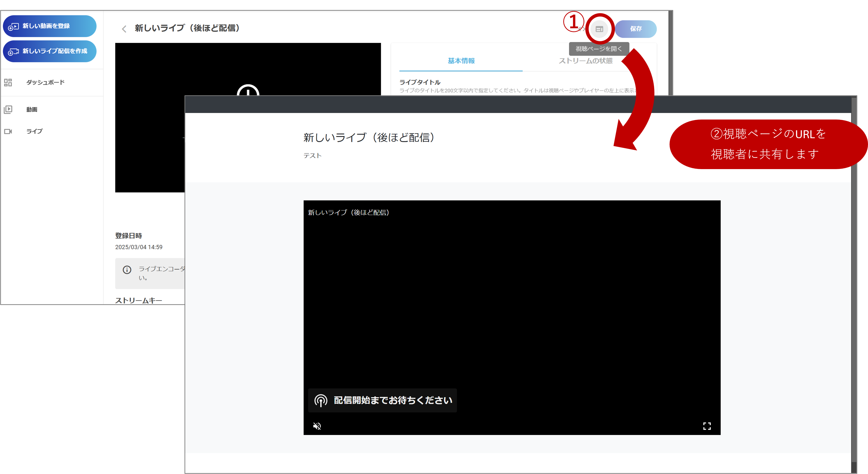Viewport: 868px width, 474px height.
Task: Click the 登録日時 value 2025/03/04 14:59
Action: tap(139, 247)
